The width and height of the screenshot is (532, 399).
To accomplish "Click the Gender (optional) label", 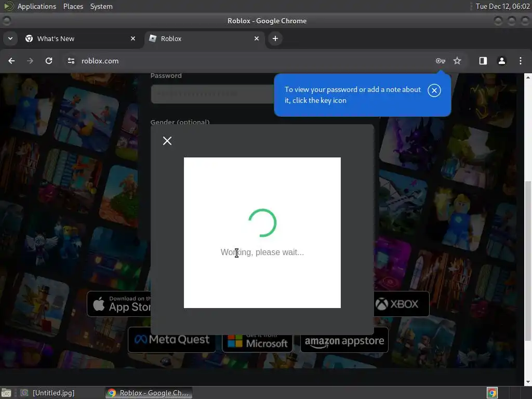I will point(180,122).
